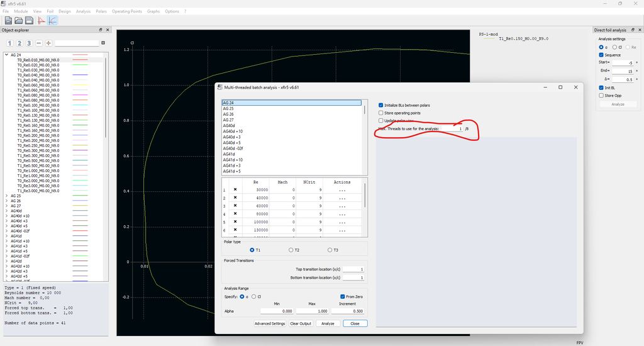Expand the AG40d tree node
Screen dimensions: 644x346
6,211
